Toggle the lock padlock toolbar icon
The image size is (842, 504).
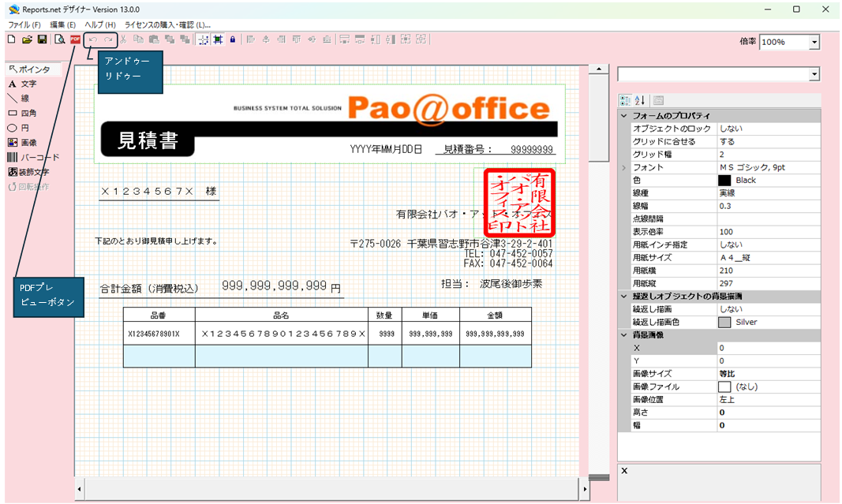point(233,39)
